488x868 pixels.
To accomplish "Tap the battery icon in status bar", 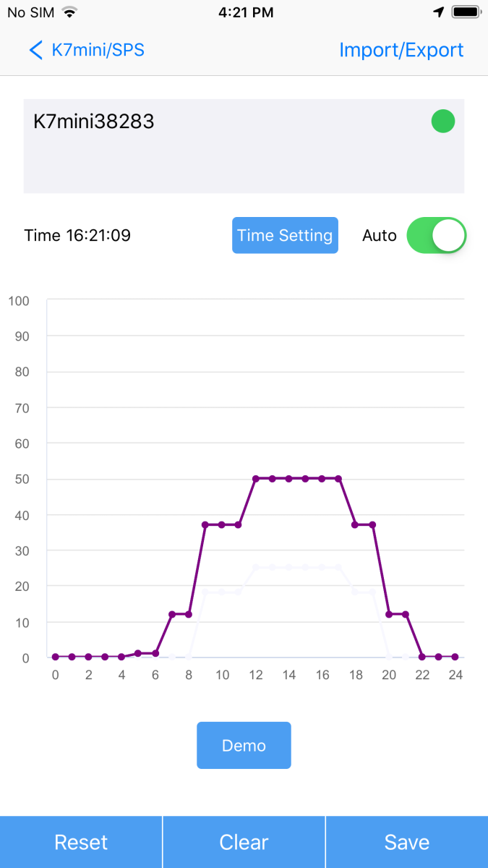I will pos(466,12).
